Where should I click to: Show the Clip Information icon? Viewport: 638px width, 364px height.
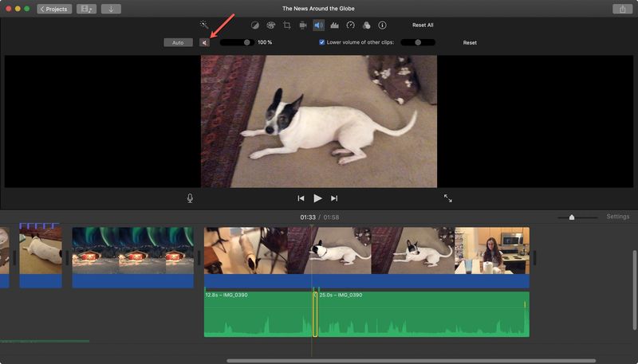(382, 25)
